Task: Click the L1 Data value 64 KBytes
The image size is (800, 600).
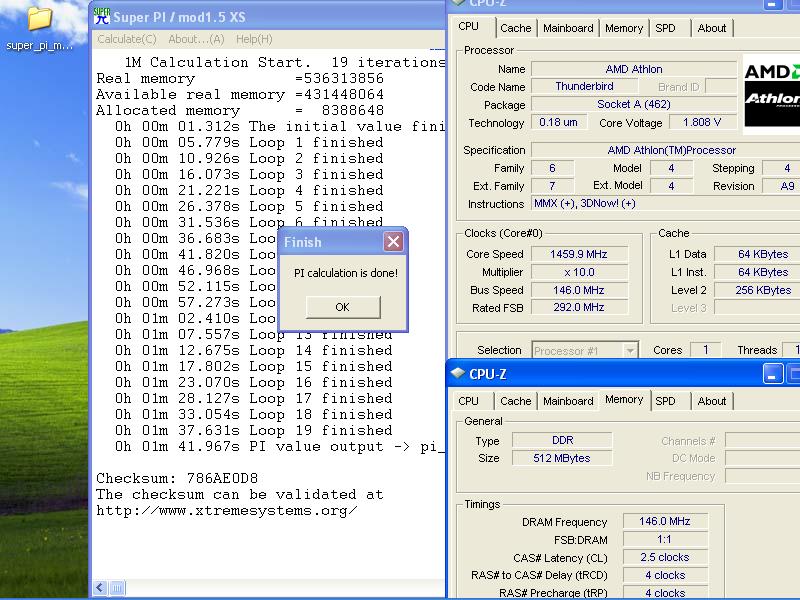Action: 757,254
